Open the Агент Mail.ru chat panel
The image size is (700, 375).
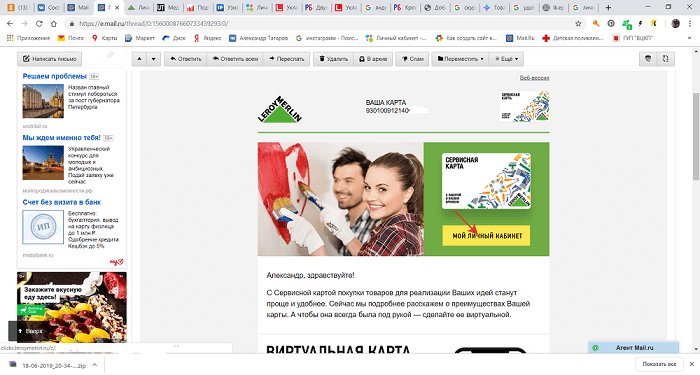point(634,347)
